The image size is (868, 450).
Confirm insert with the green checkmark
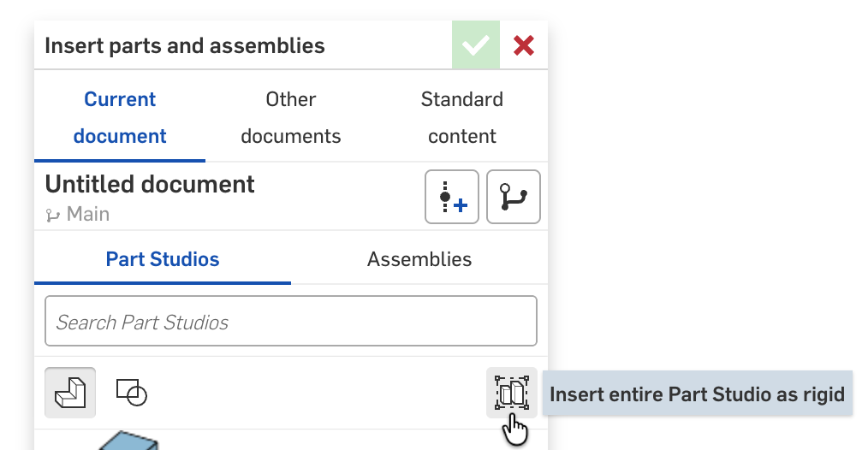click(475, 46)
